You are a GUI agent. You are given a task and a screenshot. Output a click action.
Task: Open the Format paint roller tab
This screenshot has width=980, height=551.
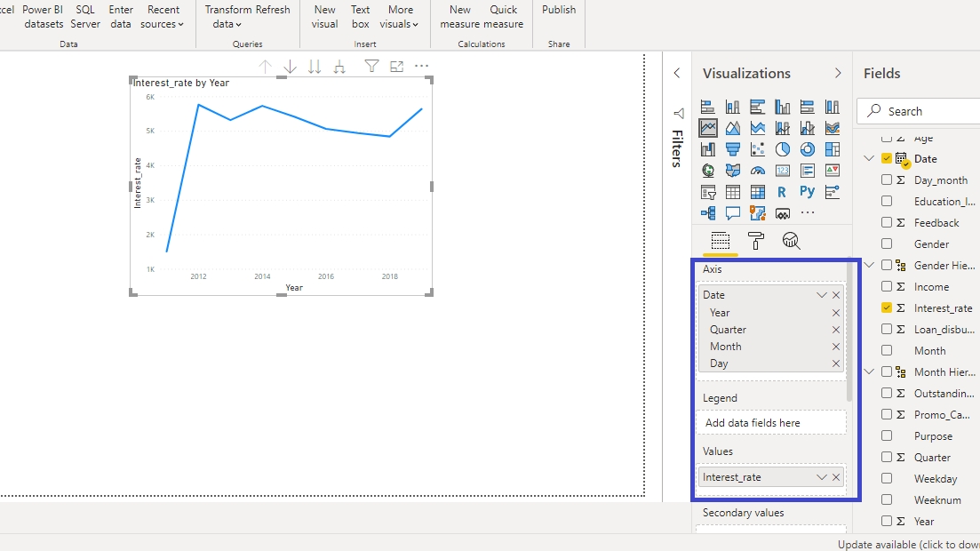pos(755,241)
